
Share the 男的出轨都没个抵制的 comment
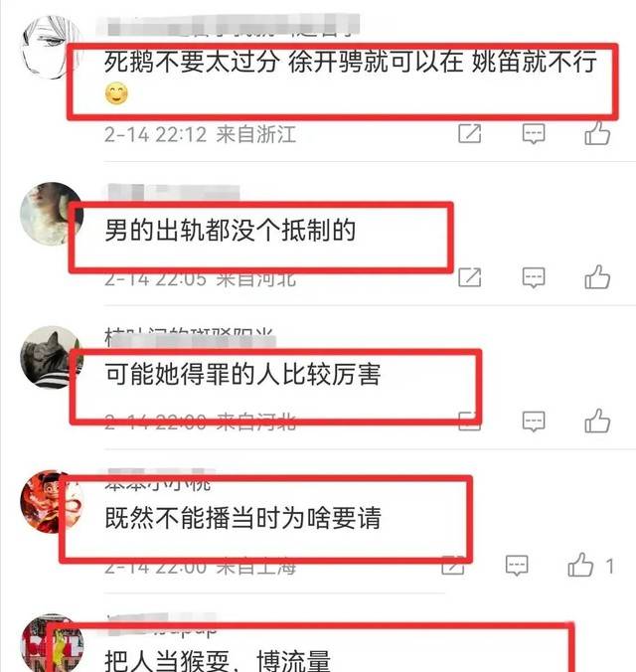tap(470, 277)
